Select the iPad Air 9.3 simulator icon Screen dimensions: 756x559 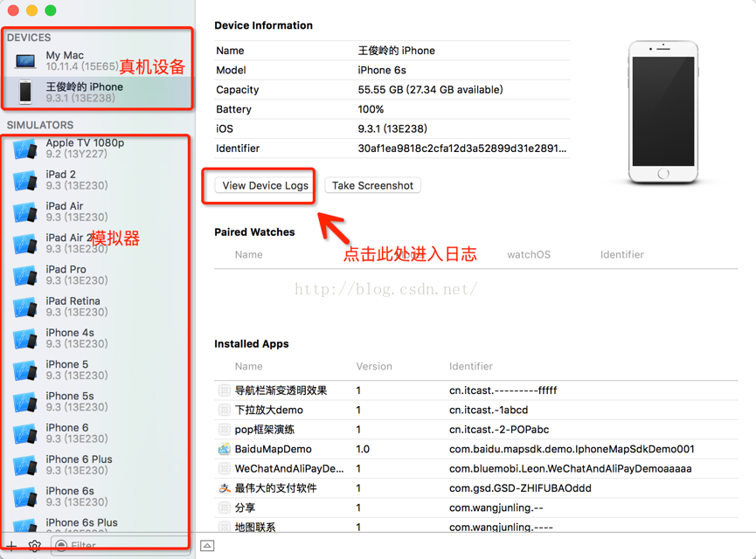25,212
